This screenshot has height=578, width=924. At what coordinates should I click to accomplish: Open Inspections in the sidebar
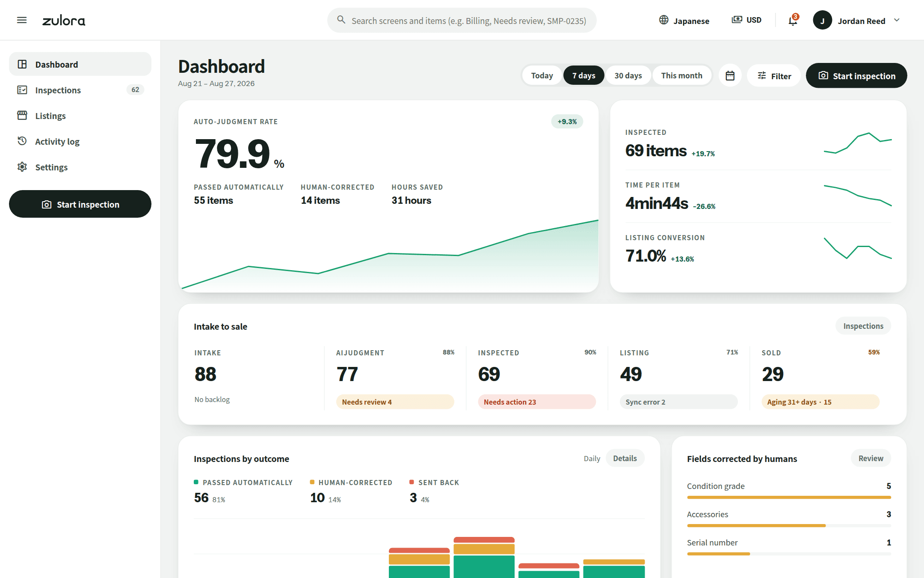80,90
